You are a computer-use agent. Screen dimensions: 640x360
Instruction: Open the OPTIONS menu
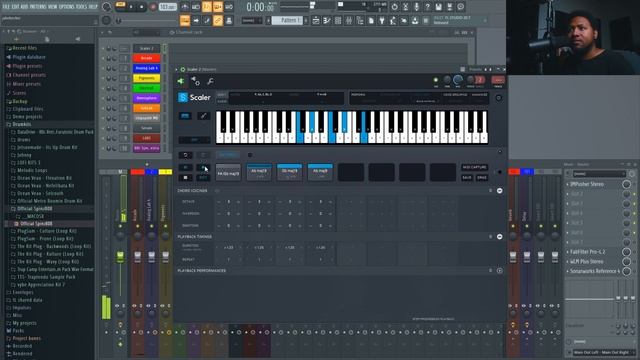(67, 7)
